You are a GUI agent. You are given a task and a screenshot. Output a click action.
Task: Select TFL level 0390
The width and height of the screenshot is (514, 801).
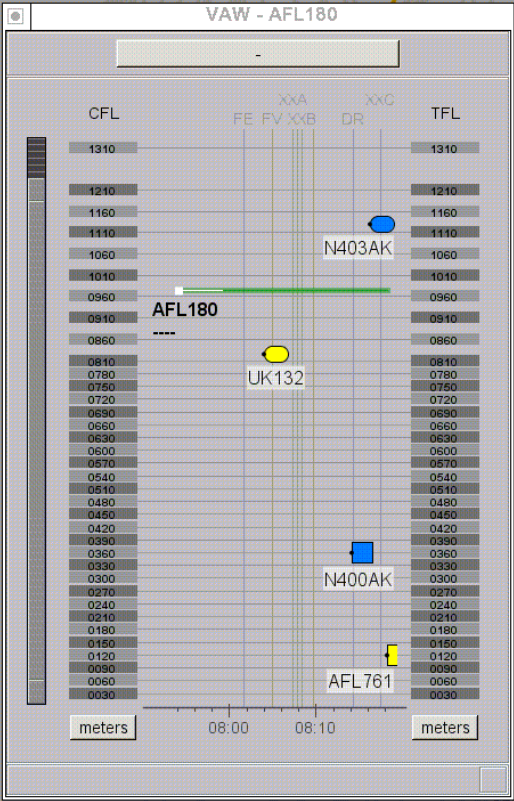[x=445, y=540]
